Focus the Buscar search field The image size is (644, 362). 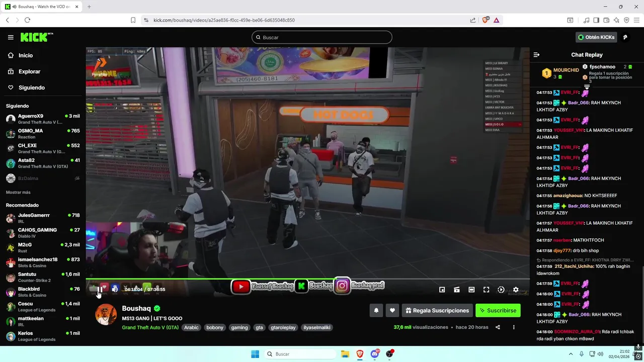click(x=322, y=37)
